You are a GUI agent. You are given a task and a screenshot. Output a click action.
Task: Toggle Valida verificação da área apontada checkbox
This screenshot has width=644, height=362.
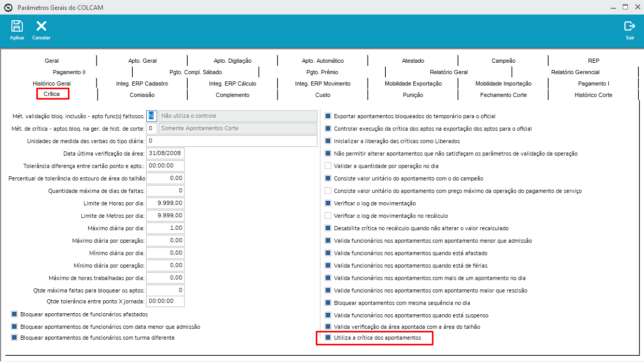click(328, 327)
